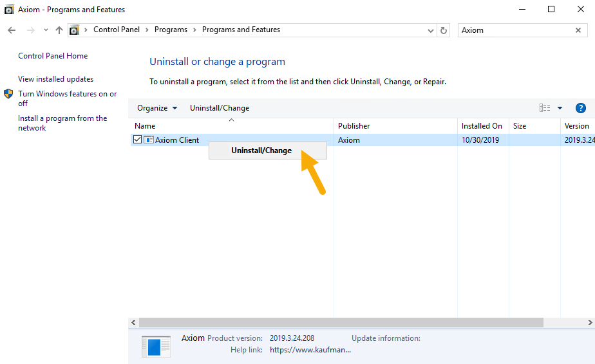The image size is (595, 364).
Task: Open the Help question mark icon
Action: coord(580,108)
